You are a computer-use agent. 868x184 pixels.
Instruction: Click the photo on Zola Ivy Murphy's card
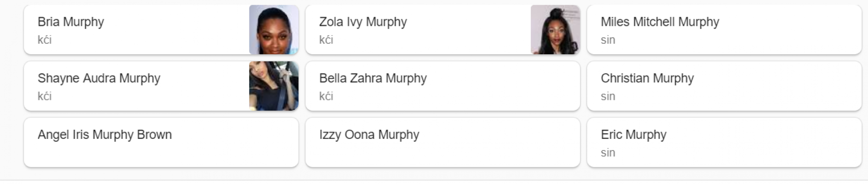pyautogui.click(x=555, y=29)
